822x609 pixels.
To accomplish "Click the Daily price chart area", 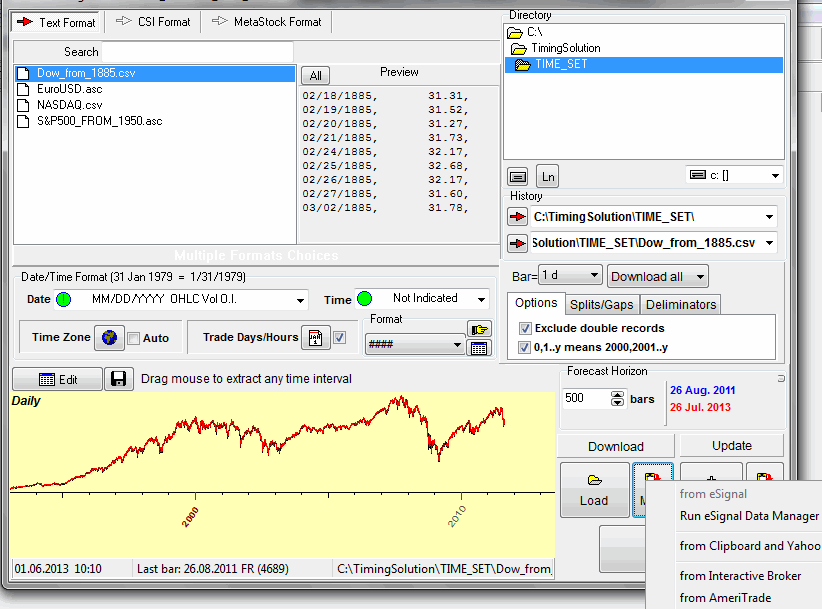I will pyautogui.click(x=283, y=474).
